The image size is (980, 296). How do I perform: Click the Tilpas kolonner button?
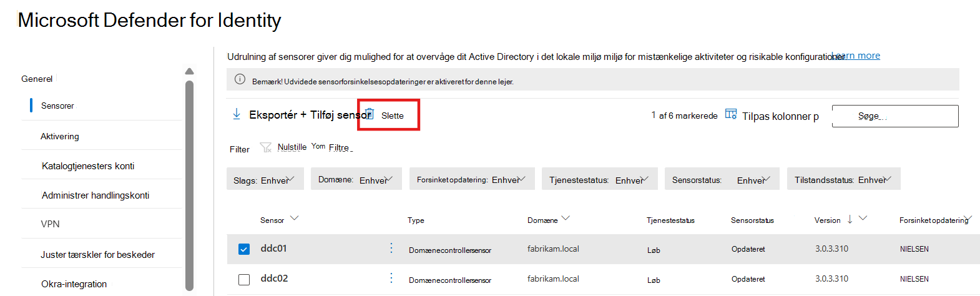point(780,116)
